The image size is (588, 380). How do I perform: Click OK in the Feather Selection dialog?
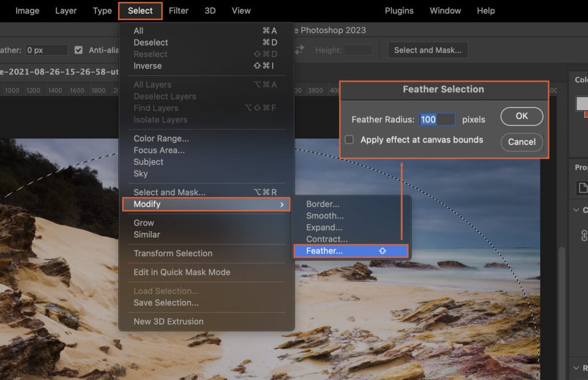click(521, 116)
